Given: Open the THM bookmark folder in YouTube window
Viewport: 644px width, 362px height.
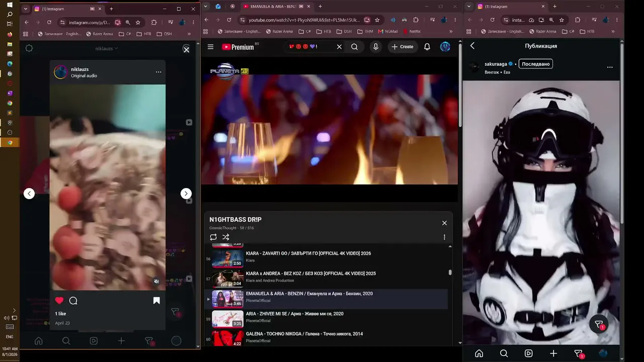Looking at the screenshot, I should click(365, 31).
